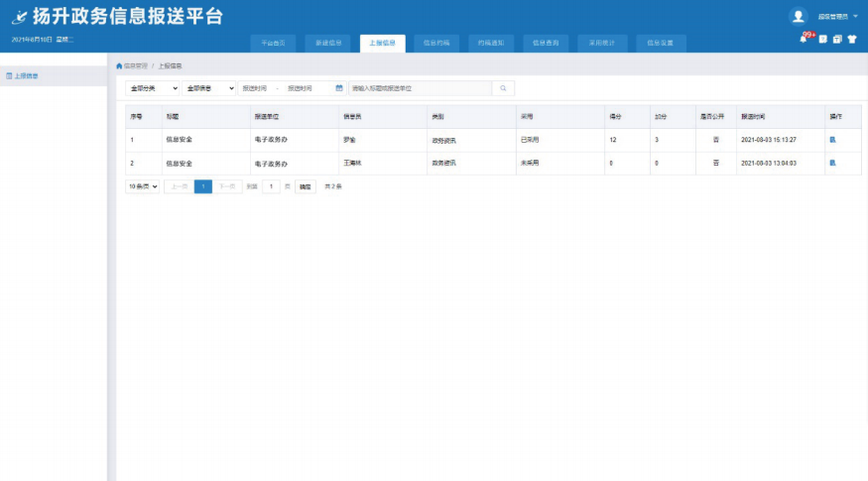868x481 pixels.
Task: Click the square icon right of the notification bell
Action: point(822,40)
